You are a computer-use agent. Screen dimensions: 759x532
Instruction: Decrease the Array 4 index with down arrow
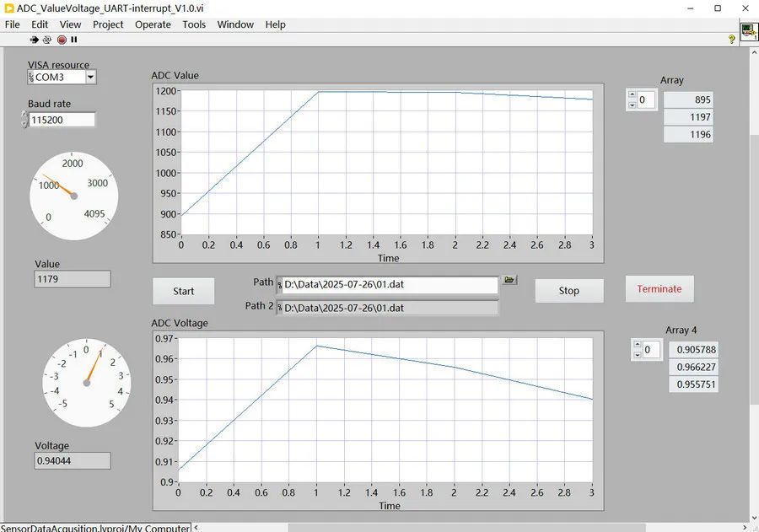pyautogui.click(x=638, y=355)
